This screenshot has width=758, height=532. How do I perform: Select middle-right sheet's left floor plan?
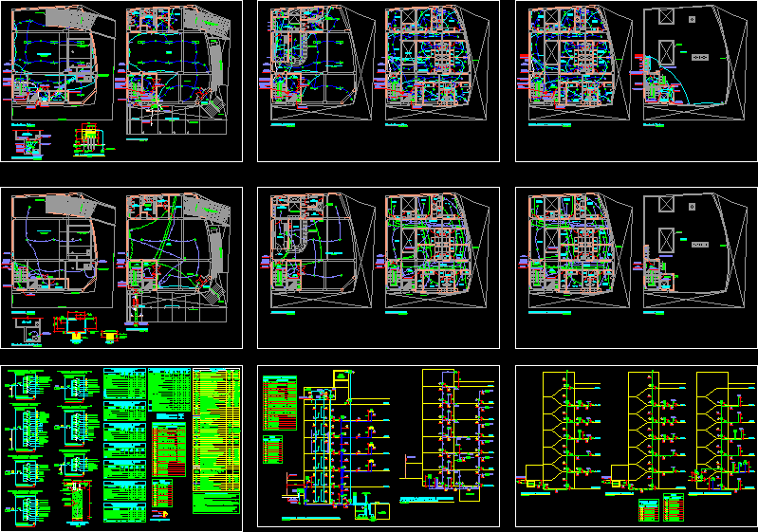575,250
